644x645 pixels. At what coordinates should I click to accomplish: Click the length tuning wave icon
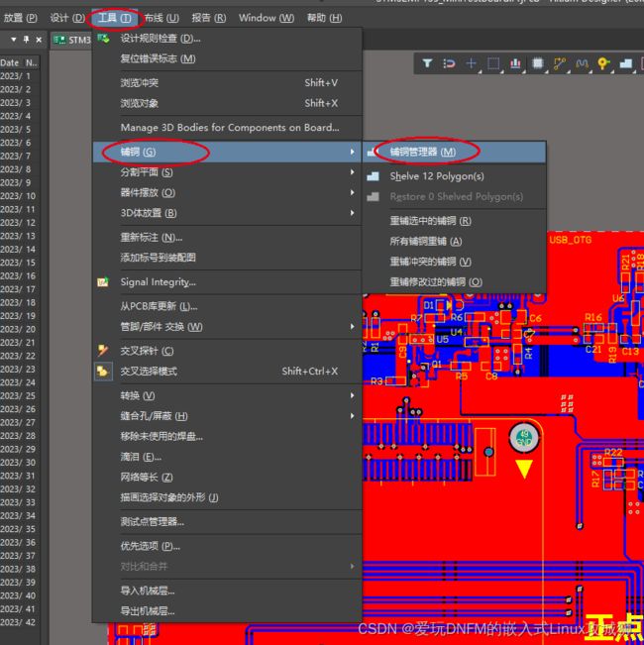pyautogui.click(x=582, y=63)
